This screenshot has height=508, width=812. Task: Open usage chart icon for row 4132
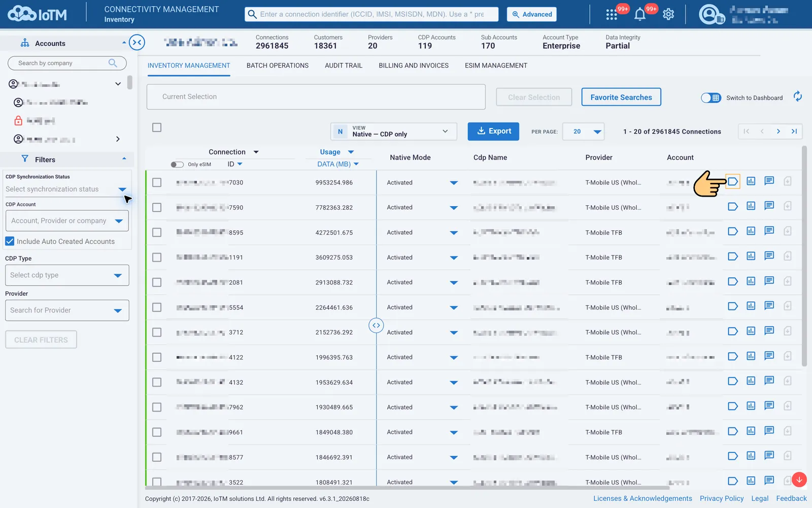click(x=751, y=381)
